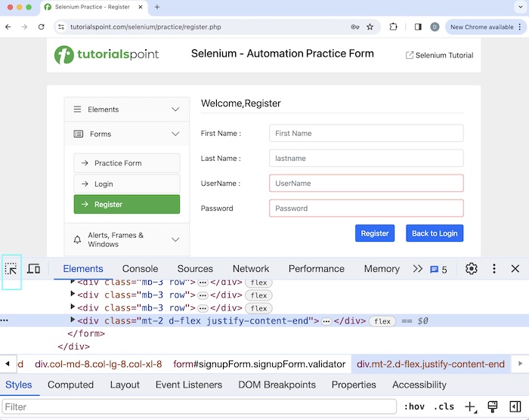
Task: Open the Selenium Tutorial link
Action: (x=439, y=55)
